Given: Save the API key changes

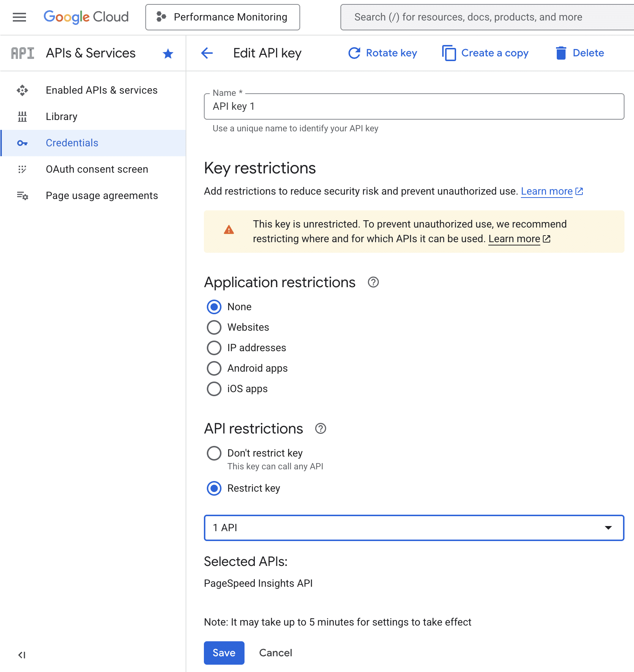Looking at the screenshot, I should [x=224, y=653].
